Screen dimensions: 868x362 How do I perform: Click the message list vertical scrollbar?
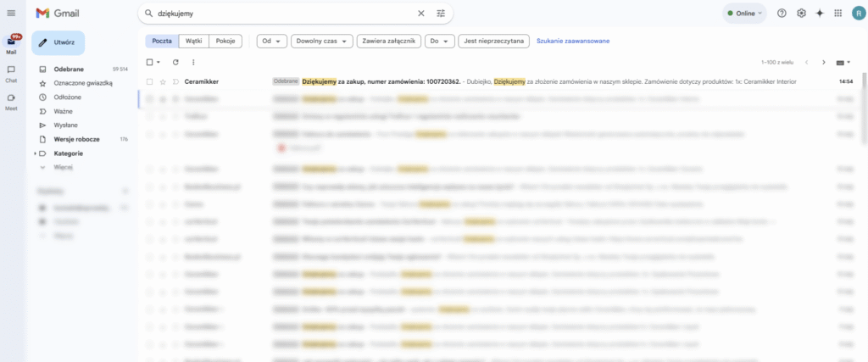(864, 108)
